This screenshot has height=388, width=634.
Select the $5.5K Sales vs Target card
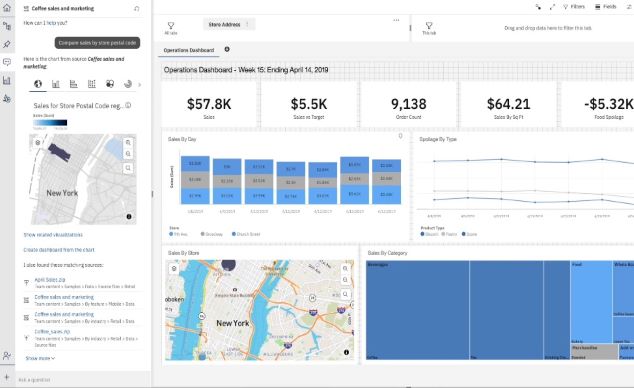coord(309,104)
